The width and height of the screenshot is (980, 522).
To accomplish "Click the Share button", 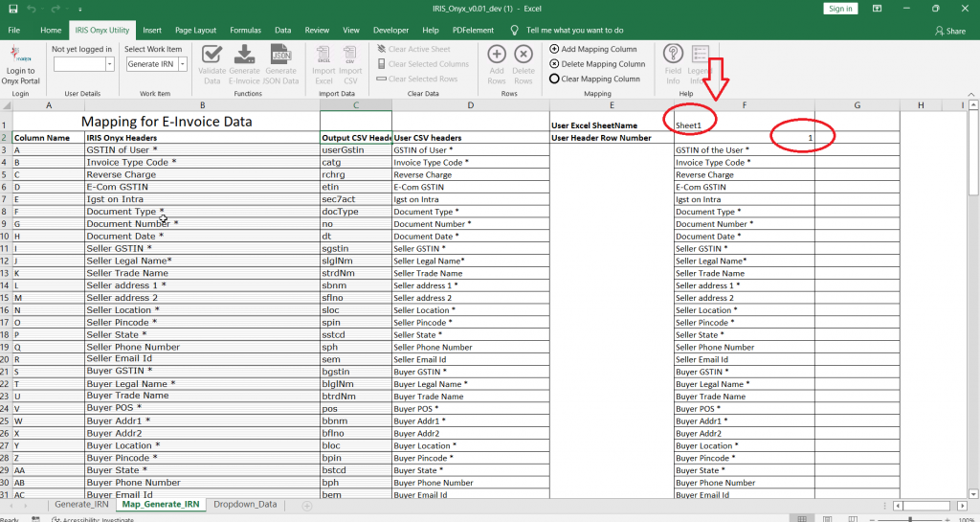I will click(x=949, y=31).
